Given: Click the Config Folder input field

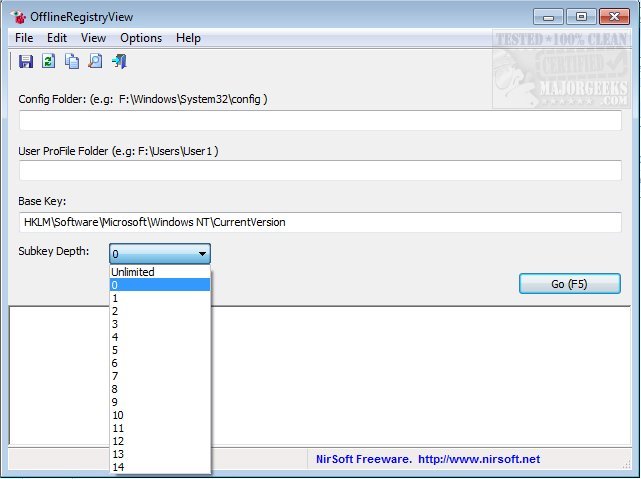Looking at the screenshot, I should click(320, 120).
